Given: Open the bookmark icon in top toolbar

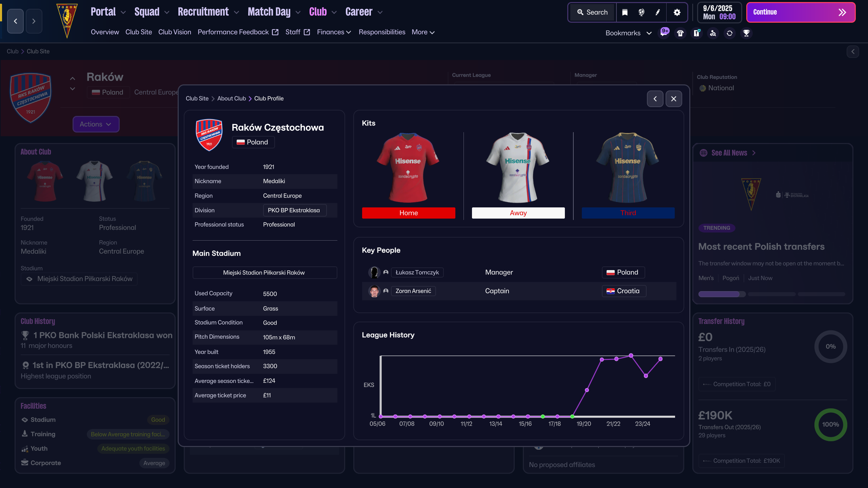Looking at the screenshot, I should coord(625,13).
